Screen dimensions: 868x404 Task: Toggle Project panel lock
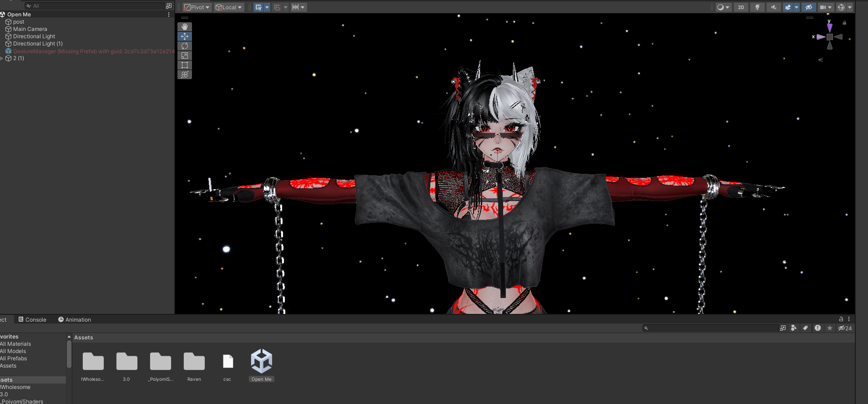pos(841,319)
